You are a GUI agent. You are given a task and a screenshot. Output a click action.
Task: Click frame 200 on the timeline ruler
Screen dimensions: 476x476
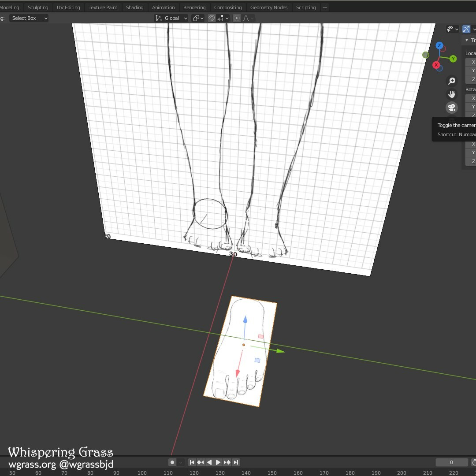[x=402, y=472]
